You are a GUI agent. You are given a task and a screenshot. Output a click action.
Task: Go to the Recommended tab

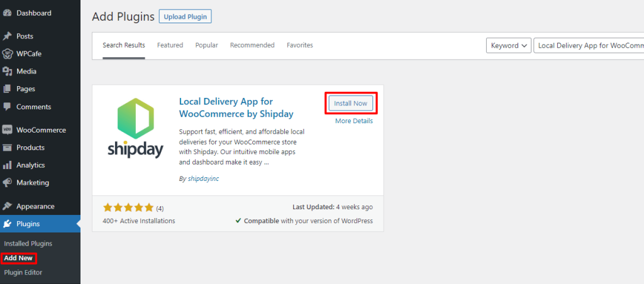click(252, 45)
